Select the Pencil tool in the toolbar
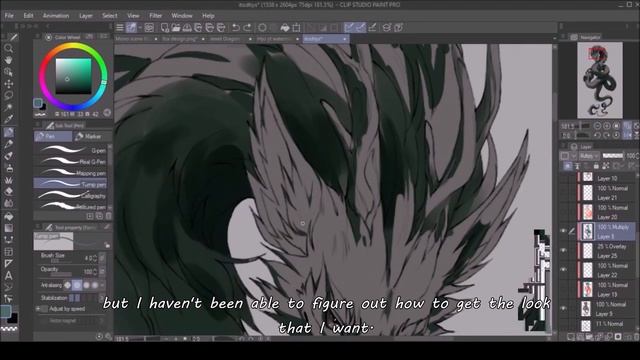Image resolution: width=640 pixels, height=360 pixels. click(8, 144)
